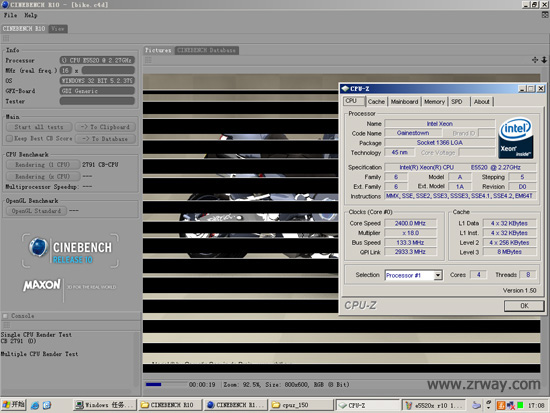Image resolution: width=550 pixels, height=413 pixels.
Task: Click the small icon under CINEBENCH R10 tab
Action: (6, 38)
